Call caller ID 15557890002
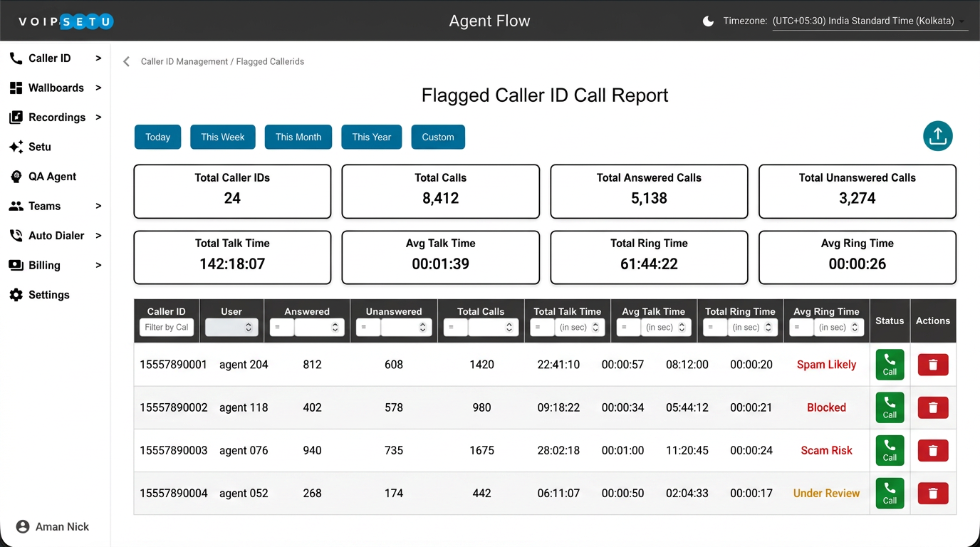 tap(890, 407)
